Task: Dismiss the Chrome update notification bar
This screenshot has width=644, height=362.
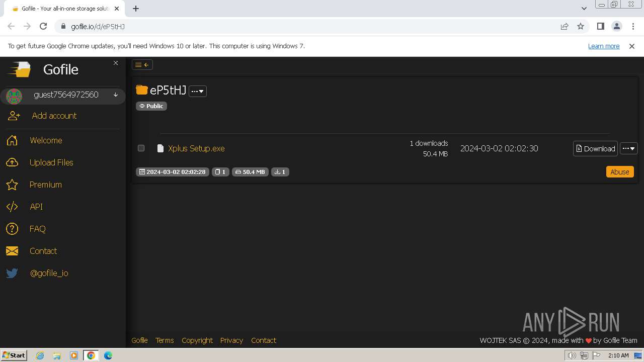Action: pyautogui.click(x=632, y=46)
